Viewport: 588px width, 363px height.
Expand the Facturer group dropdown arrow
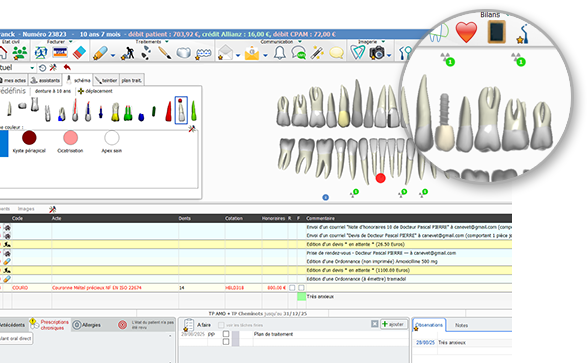click(x=70, y=42)
